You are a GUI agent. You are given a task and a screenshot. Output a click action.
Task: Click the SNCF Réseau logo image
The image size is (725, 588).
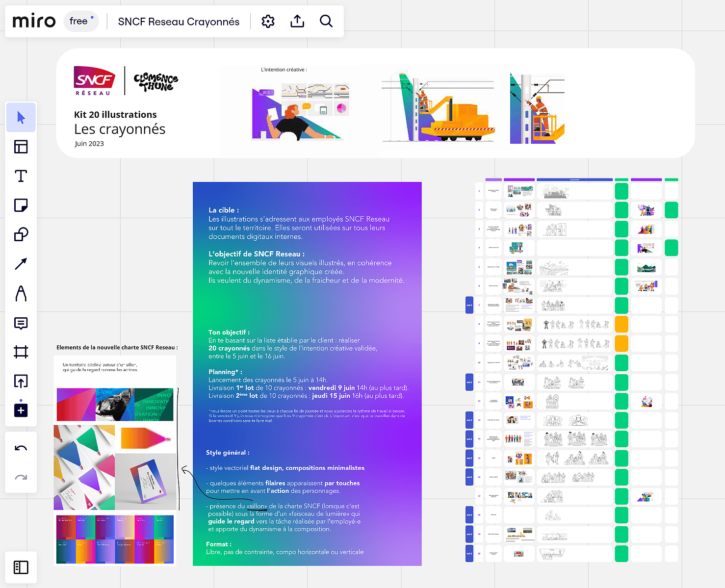coord(94,81)
